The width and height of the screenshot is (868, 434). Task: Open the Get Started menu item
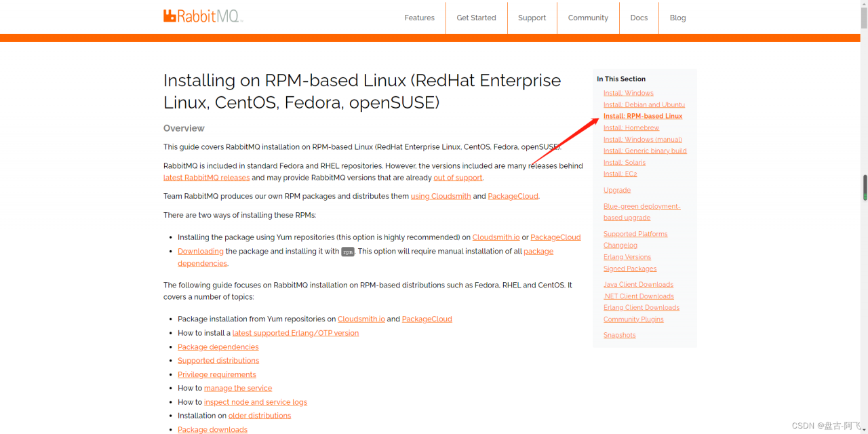tap(476, 18)
